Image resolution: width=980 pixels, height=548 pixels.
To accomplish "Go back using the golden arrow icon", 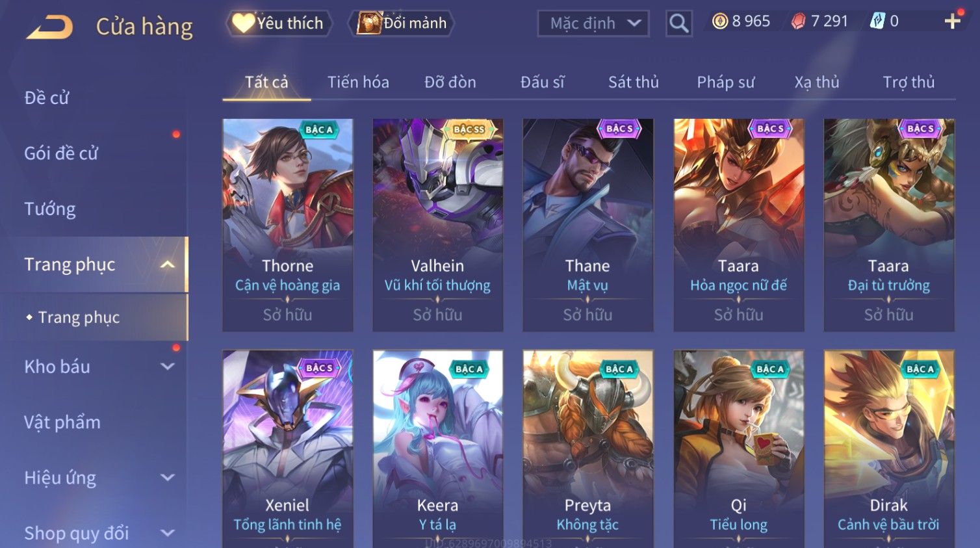I will (49, 27).
